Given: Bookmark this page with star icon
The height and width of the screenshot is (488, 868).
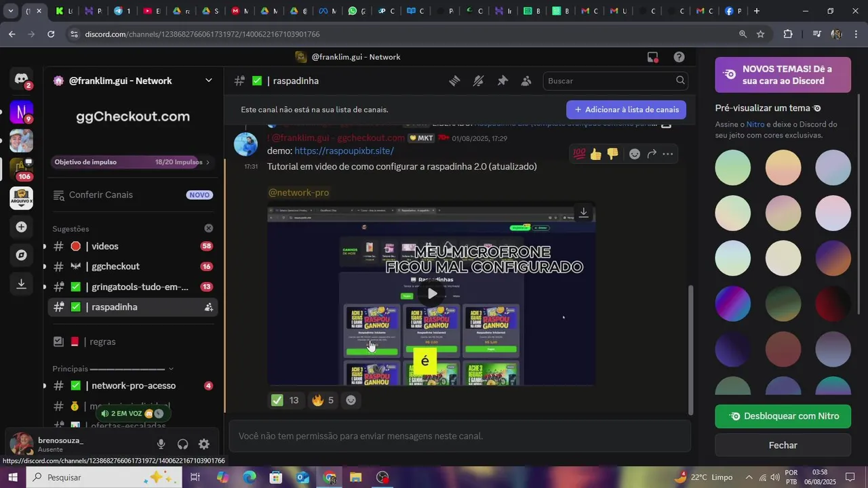Looking at the screenshot, I should (760, 34).
